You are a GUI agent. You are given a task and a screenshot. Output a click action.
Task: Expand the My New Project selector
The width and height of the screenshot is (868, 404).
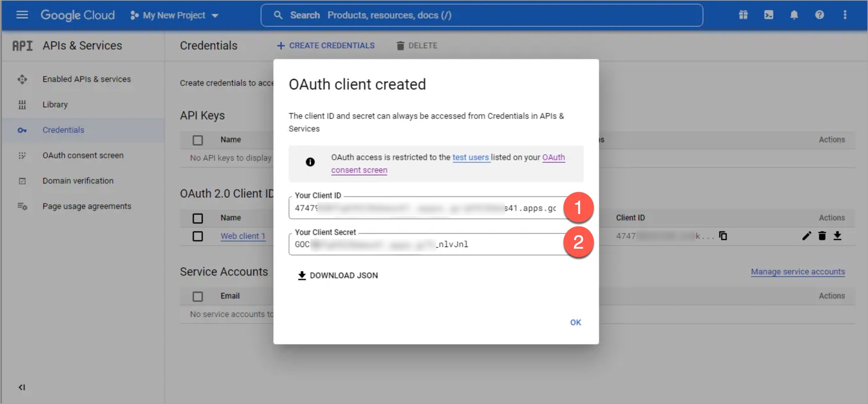(174, 15)
